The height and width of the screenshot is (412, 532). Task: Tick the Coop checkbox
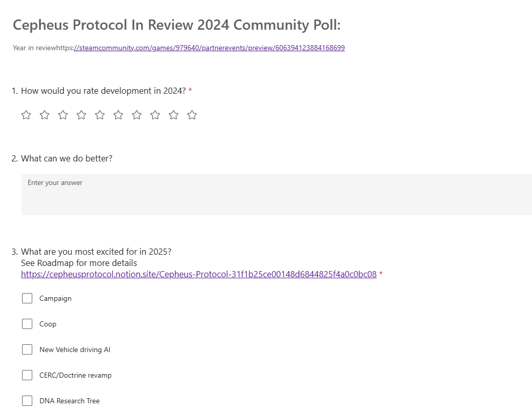click(27, 324)
